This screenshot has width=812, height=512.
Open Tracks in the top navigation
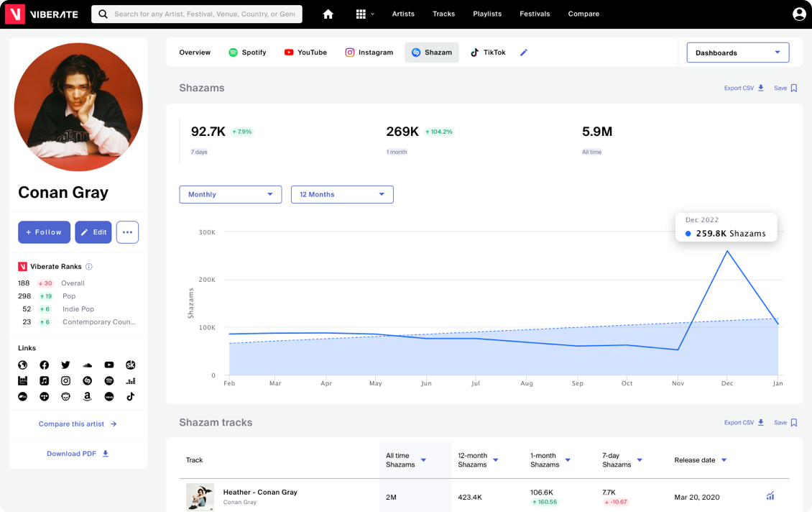pos(444,14)
